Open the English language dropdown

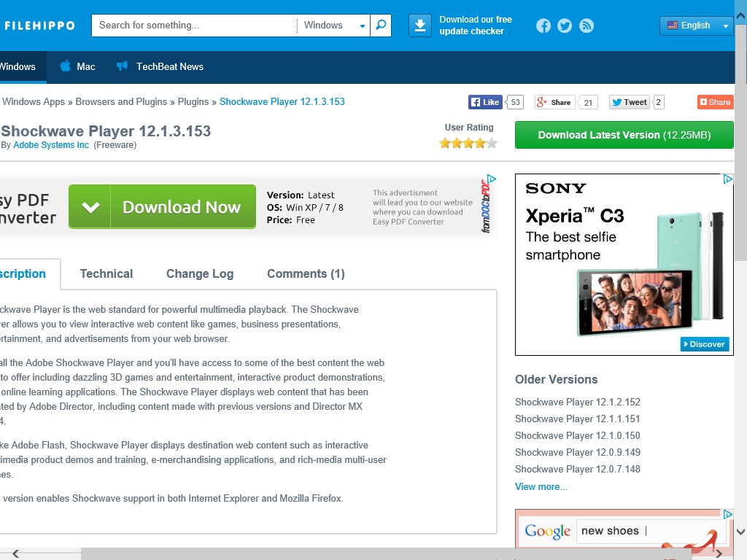pyautogui.click(x=697, y=26)
